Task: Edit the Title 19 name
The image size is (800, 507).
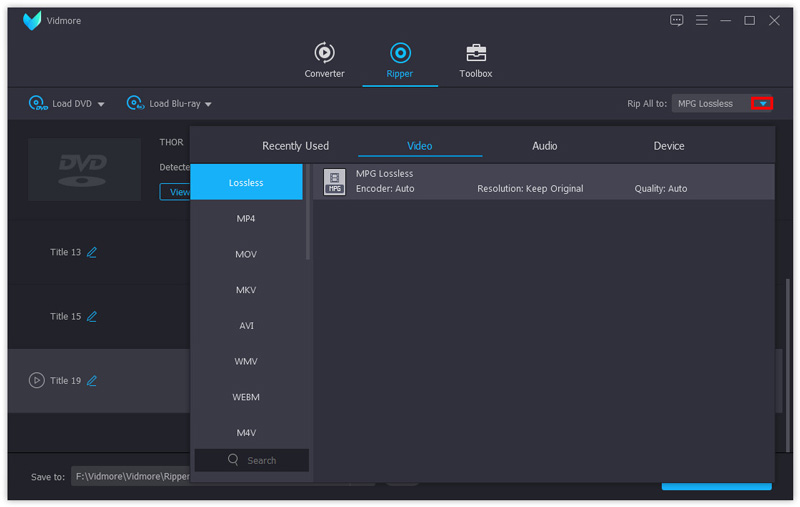Action: [92, 381]
